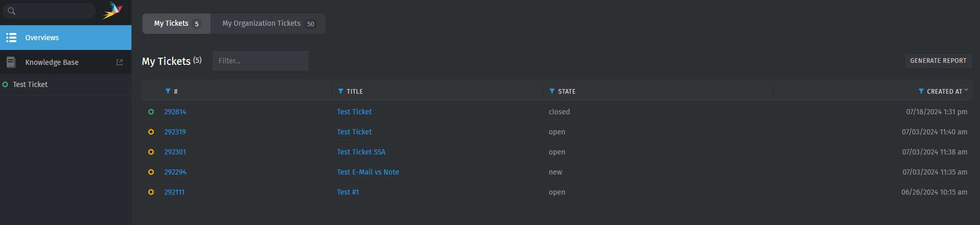The height and width of the screenshot is (225, 980).
Task: Click green status circle of ticket 292814
Action: click(151, 112)
